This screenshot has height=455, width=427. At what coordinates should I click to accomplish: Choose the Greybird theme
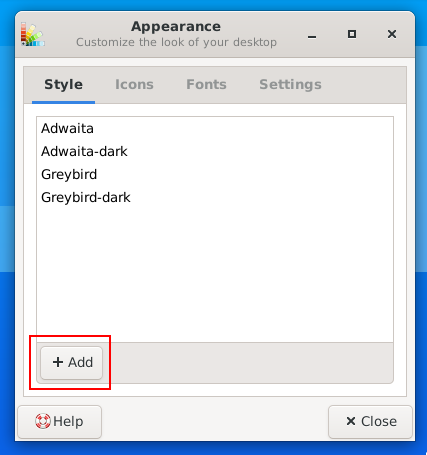215,174
